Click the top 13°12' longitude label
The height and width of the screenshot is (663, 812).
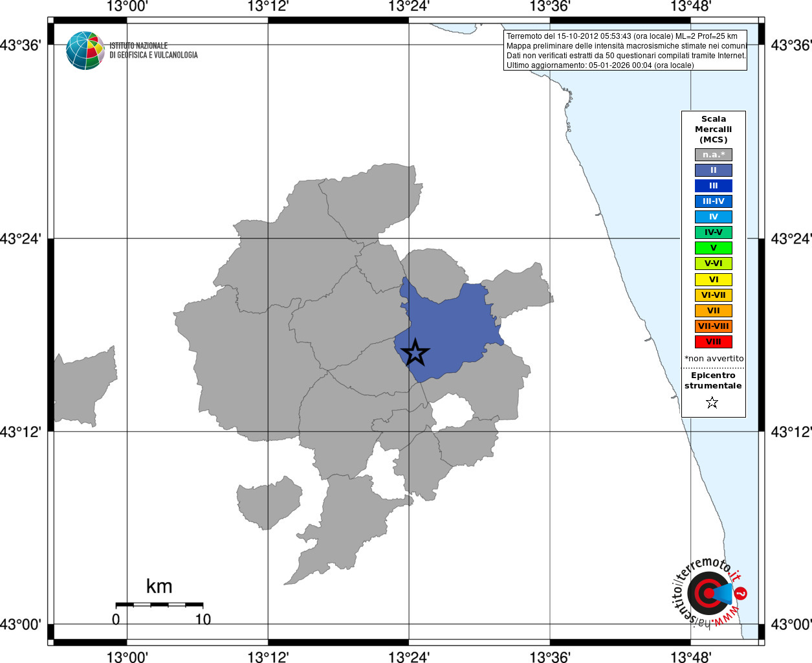[269, 6]
